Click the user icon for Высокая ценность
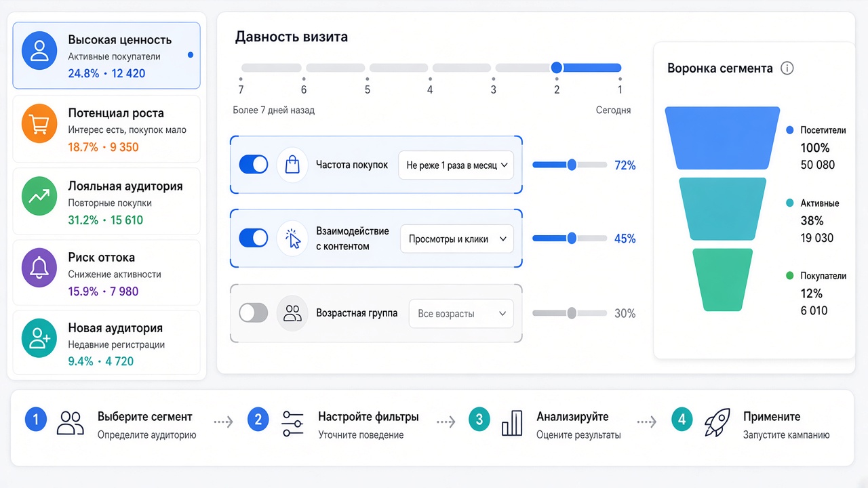This screenshot has width=868, height=488. coord(39,52)
